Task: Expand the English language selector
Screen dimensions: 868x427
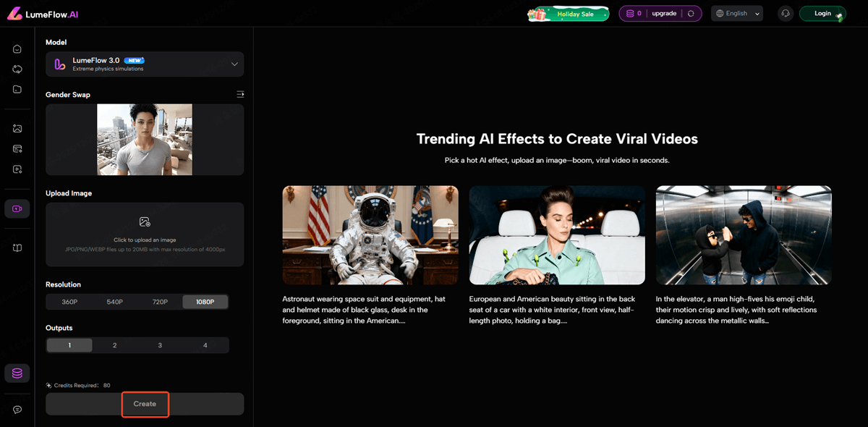Action: click(x=736, y=13)
